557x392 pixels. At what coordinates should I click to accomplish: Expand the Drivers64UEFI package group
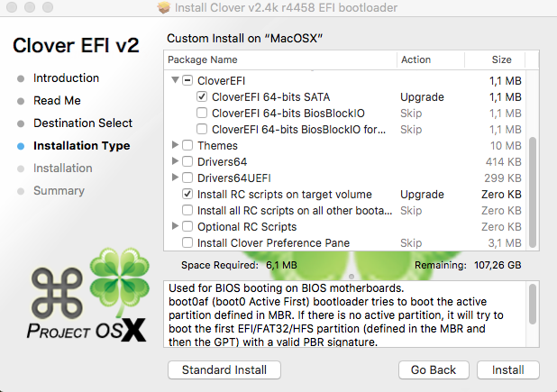(x=175, y=178)
